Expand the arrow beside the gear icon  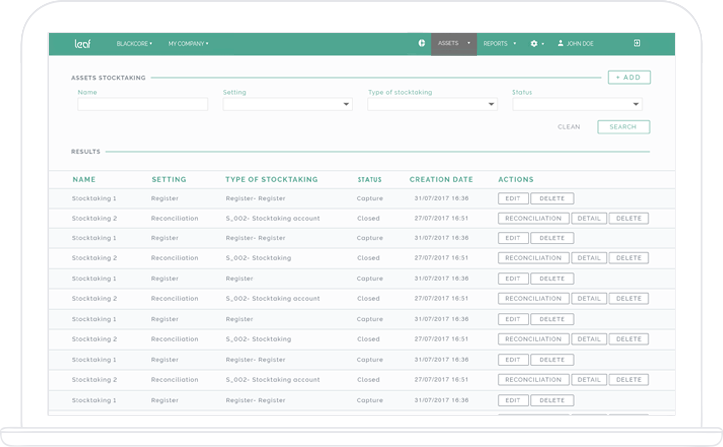point(543,44)
